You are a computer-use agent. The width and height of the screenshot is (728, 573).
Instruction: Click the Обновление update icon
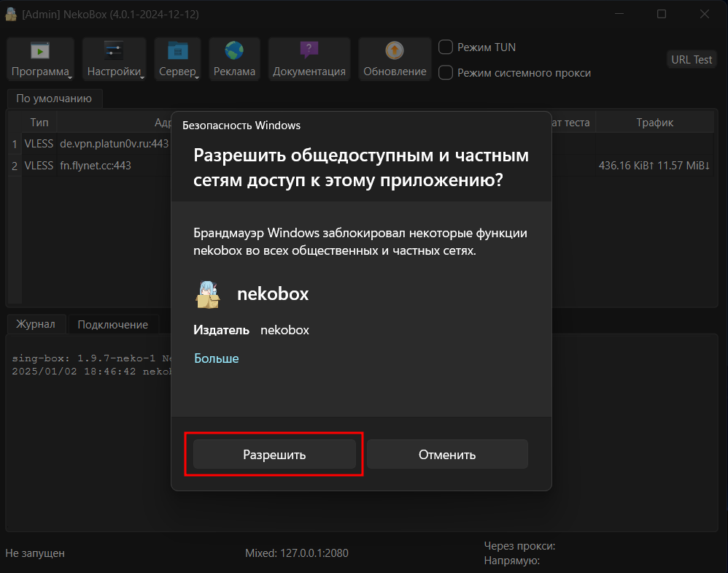pos(395,50)
